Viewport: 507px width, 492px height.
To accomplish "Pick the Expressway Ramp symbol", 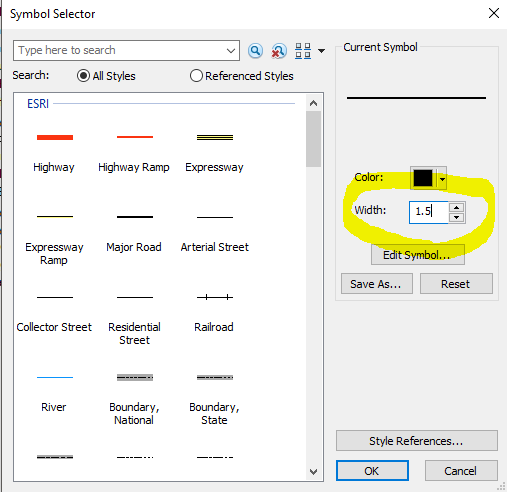I will (x=55, y=217).
